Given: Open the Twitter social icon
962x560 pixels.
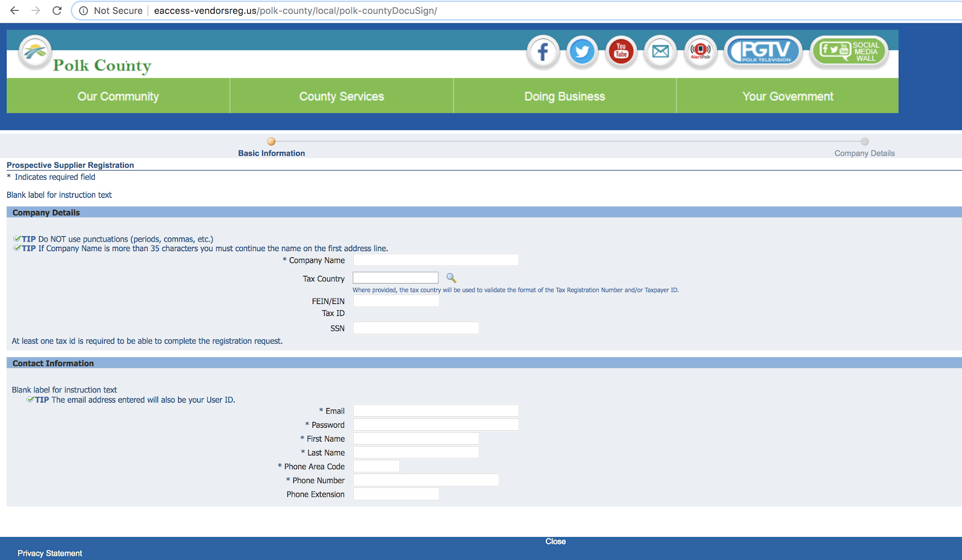Looking at the screenshot, I should pyautogui.click(x=582, y=52).
